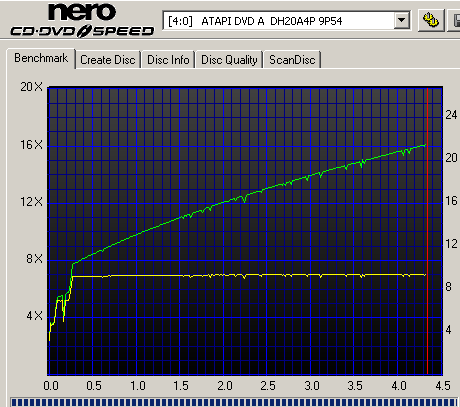Click the Nero CD-DVD Speed logo

82,20
